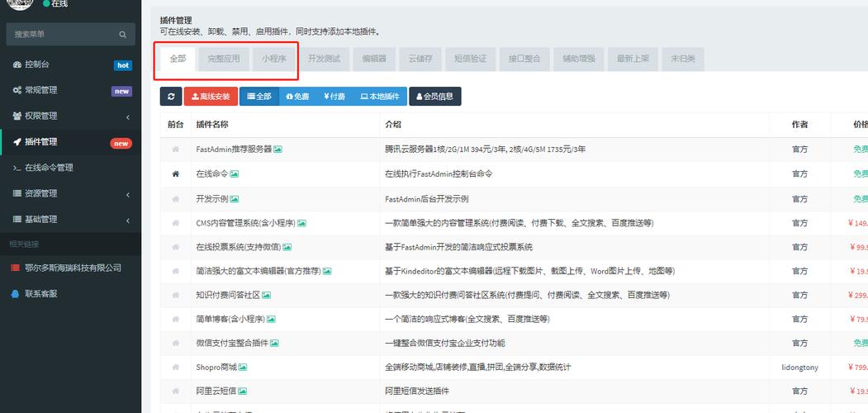
Task: Open preview image icon for 简洁强大的富文本编辑器
Action: [327, 271]
